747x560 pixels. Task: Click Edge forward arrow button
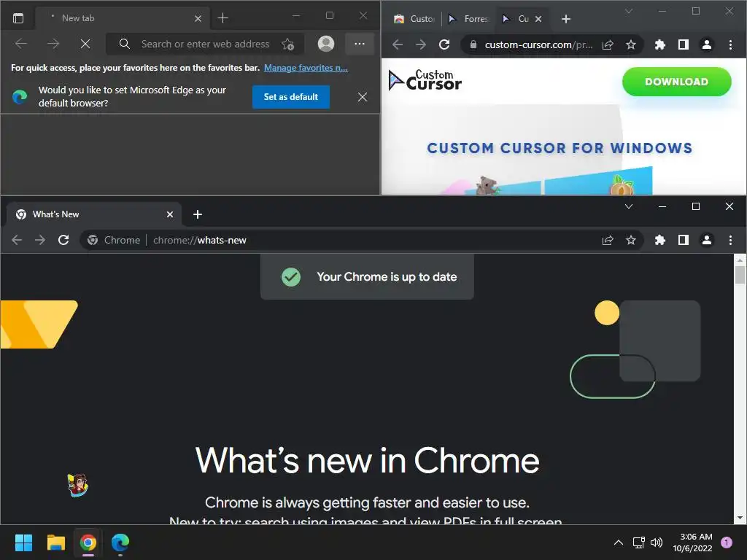(53, 44)
